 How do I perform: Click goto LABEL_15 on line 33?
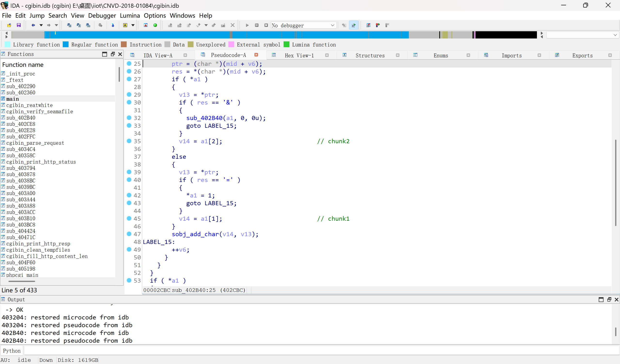(211, 126)
